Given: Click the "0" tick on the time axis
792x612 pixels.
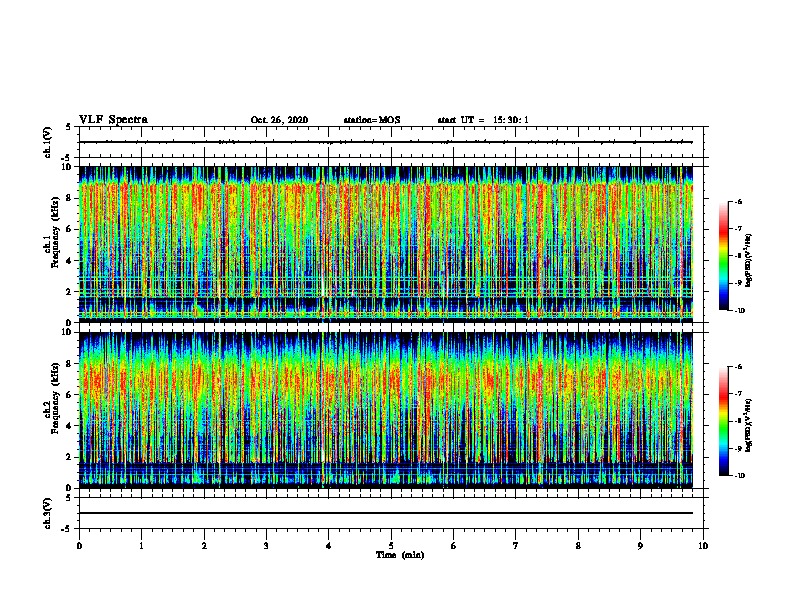Looking at the screenshot, I should point(79,546).
